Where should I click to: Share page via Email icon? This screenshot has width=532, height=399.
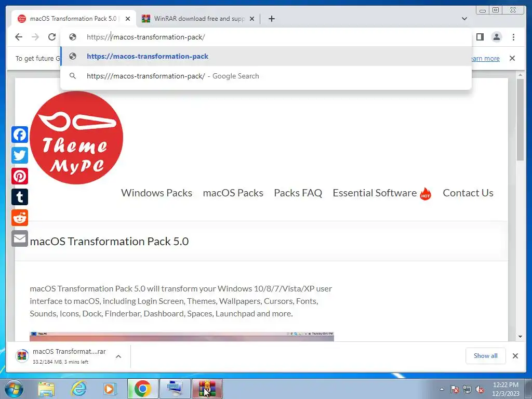coord(20,238)
